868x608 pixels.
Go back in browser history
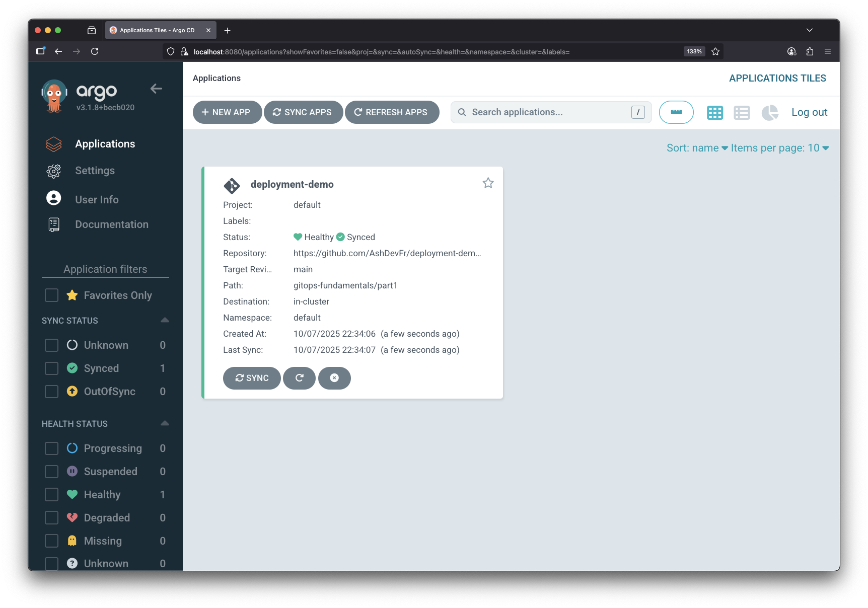(x=58, y=51)
